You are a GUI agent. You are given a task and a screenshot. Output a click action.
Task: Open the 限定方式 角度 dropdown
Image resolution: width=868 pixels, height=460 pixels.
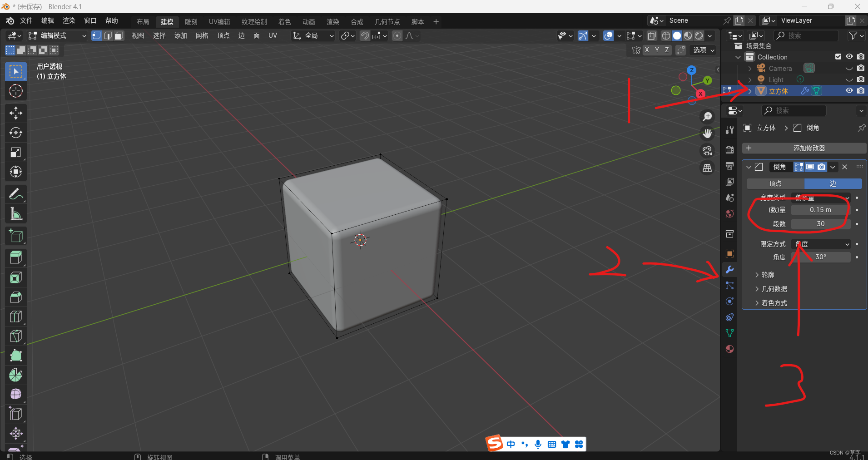click(x=821, y=244)
